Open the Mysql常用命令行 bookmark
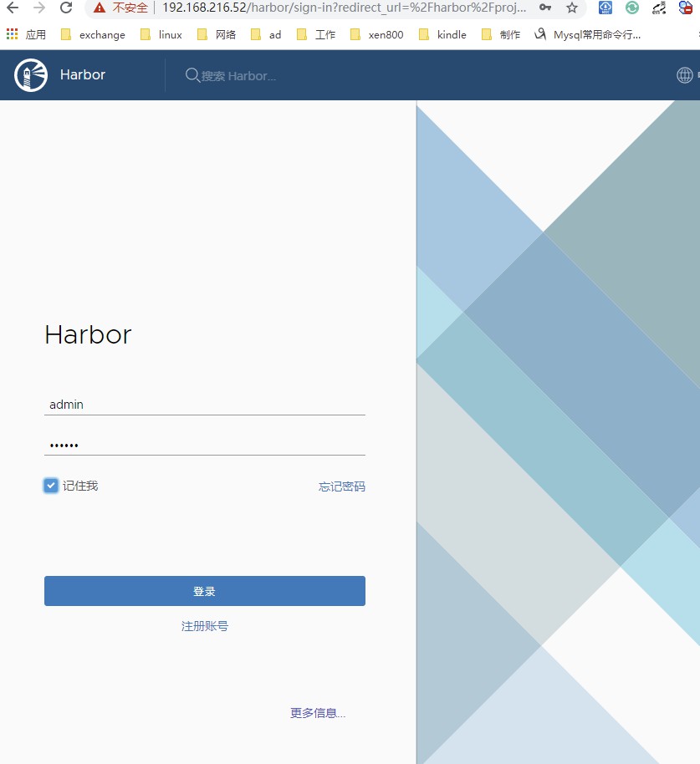The height and width of the screenshot is (764, 700). coord(587,34)
